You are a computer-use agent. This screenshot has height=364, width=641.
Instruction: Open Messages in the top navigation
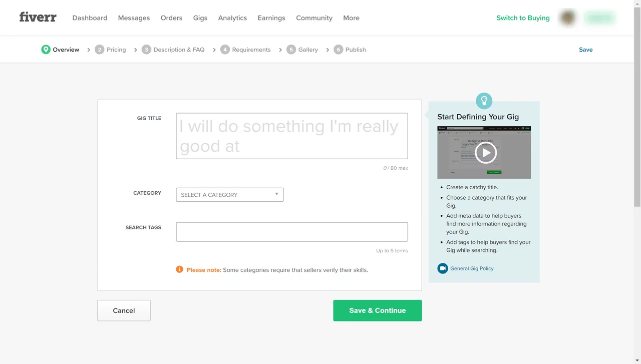pos(134,18)
